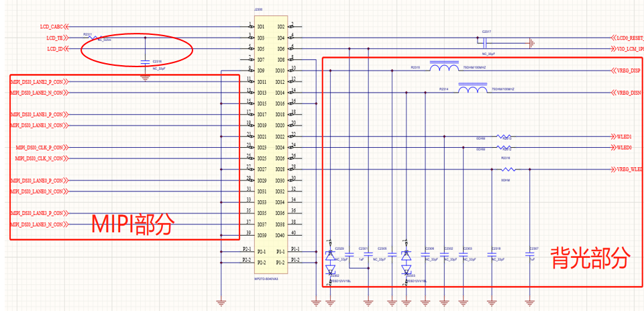Screen dimensions: 644x311
Task: Select the R2316 resistor on VREG_WLED line
Action: (x=508, y=169)
